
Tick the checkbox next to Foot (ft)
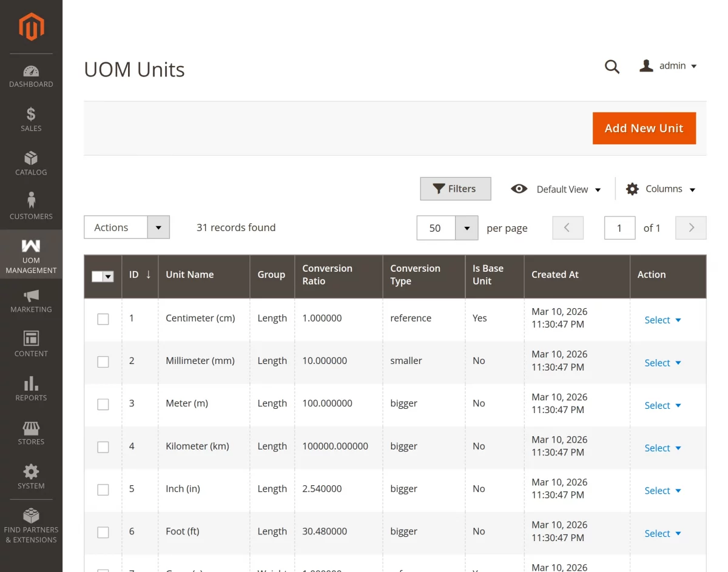(103, 531)
